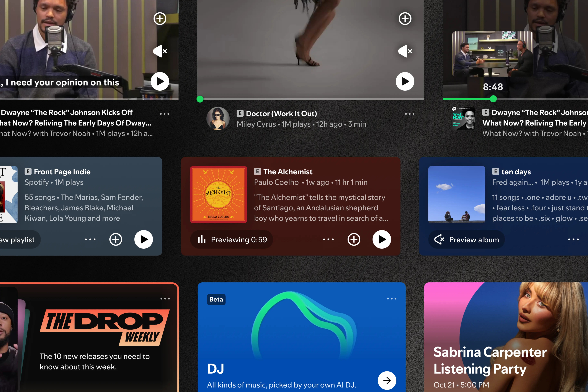The height and width of the screenshot is (392, 588).
Task: Add Front Page Indie to your library
Action: pos(116,239)
